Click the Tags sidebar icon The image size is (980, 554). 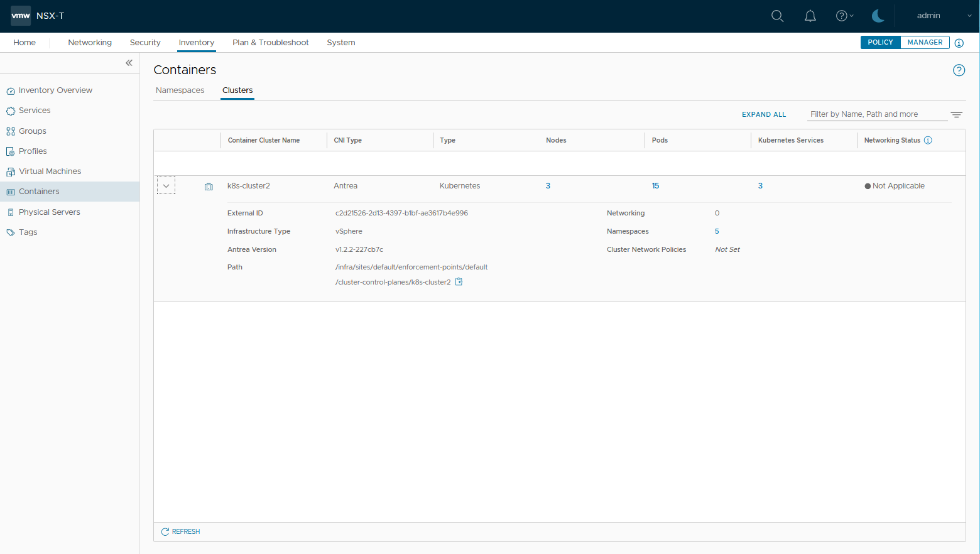[x=11, y=232]
